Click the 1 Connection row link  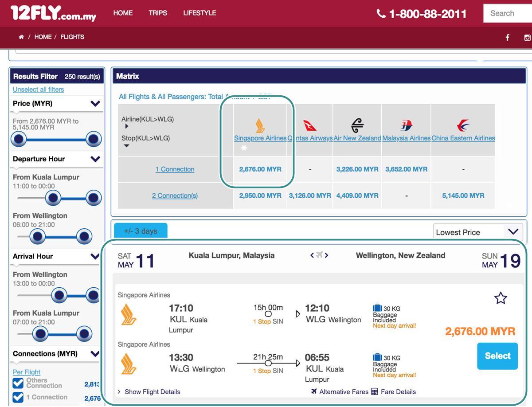[x=175, y=169]
